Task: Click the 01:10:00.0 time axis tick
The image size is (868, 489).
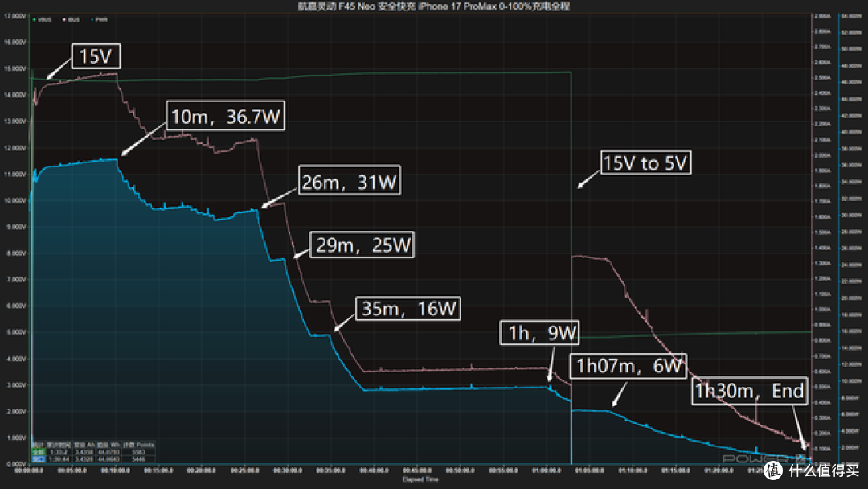Action: pyautogui.click(x=633, y=471)
